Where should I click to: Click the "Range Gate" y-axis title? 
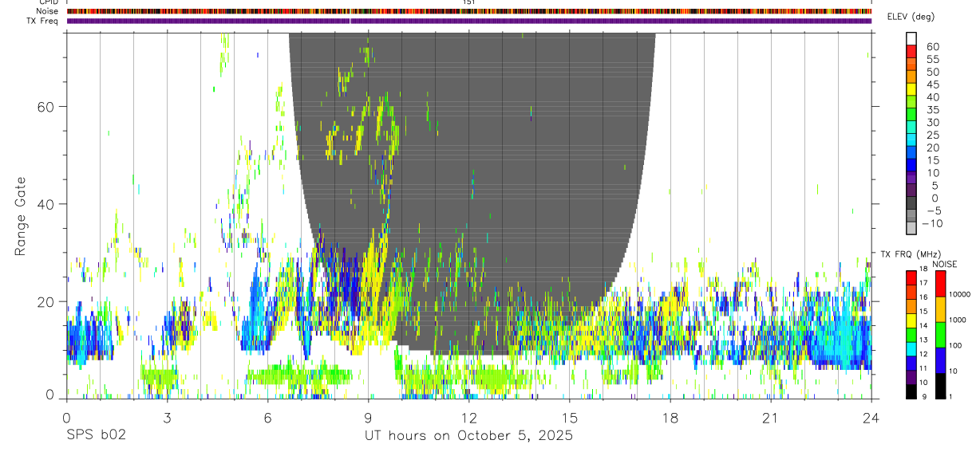click(x=22, y=216)
